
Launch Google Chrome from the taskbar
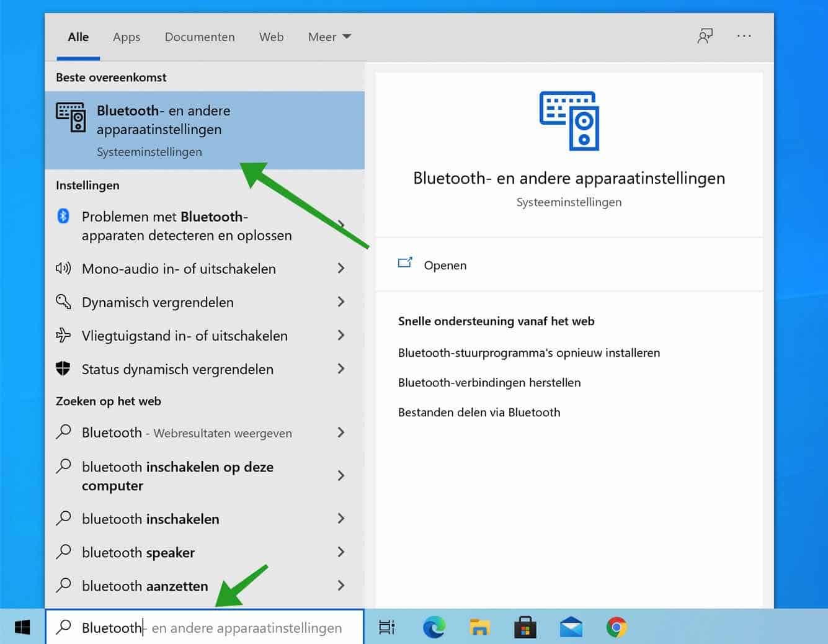(x=615, y=627)
